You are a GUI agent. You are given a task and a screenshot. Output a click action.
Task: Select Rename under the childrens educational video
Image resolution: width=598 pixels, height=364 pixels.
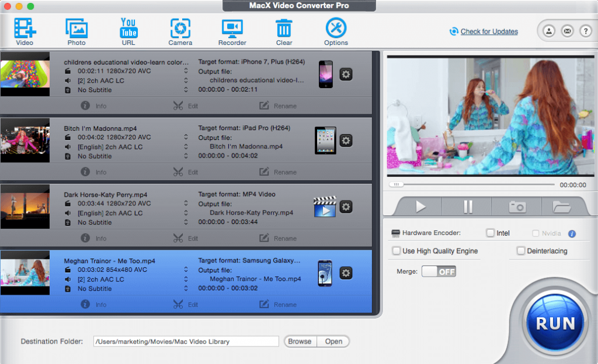(278, 106)
